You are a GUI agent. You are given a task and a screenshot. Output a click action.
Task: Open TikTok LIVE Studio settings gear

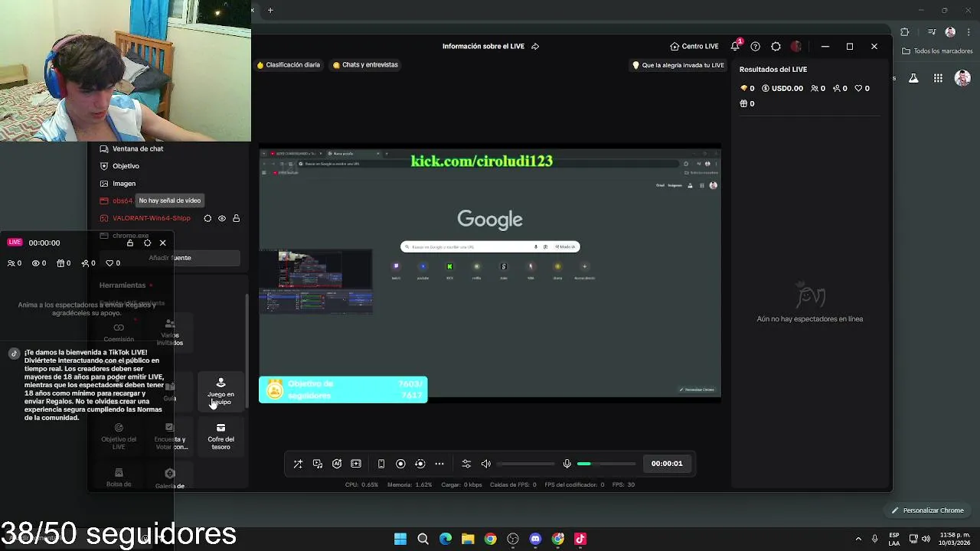coord(776,46)
